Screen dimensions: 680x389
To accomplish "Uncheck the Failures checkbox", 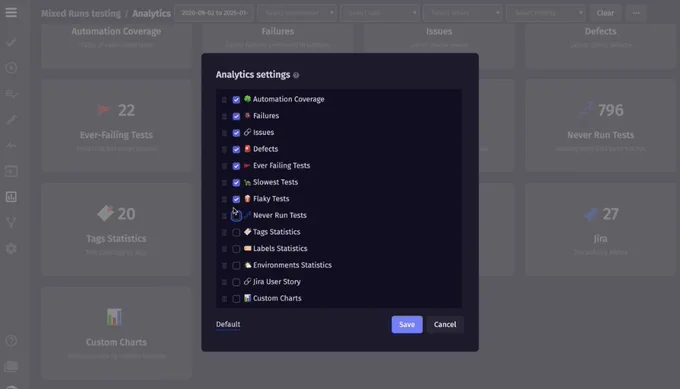I will coord(236,116).
